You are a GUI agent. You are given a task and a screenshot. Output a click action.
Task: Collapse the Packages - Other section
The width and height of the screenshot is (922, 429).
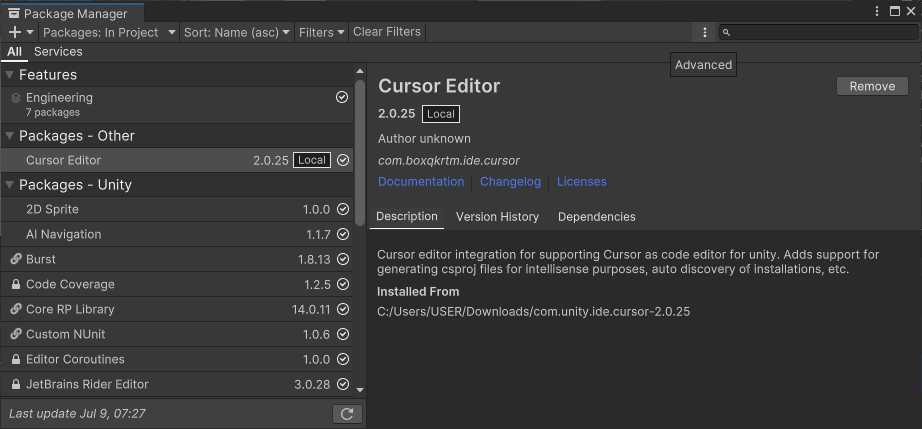click(x=9, y=136)
